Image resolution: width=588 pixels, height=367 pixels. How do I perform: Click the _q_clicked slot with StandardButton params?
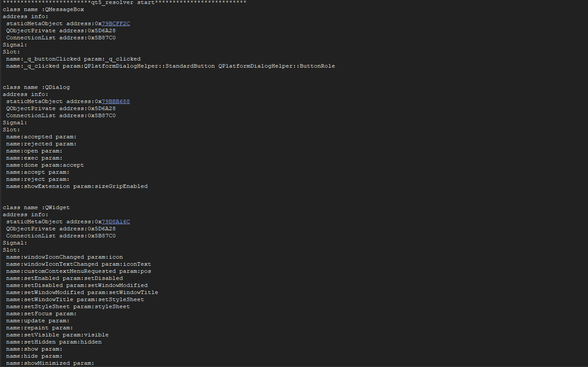170,66
